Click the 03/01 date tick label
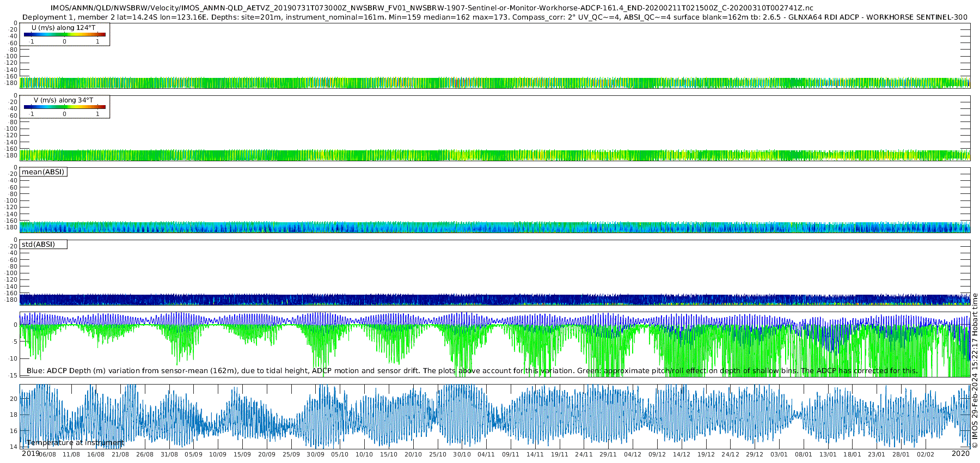 779,454
